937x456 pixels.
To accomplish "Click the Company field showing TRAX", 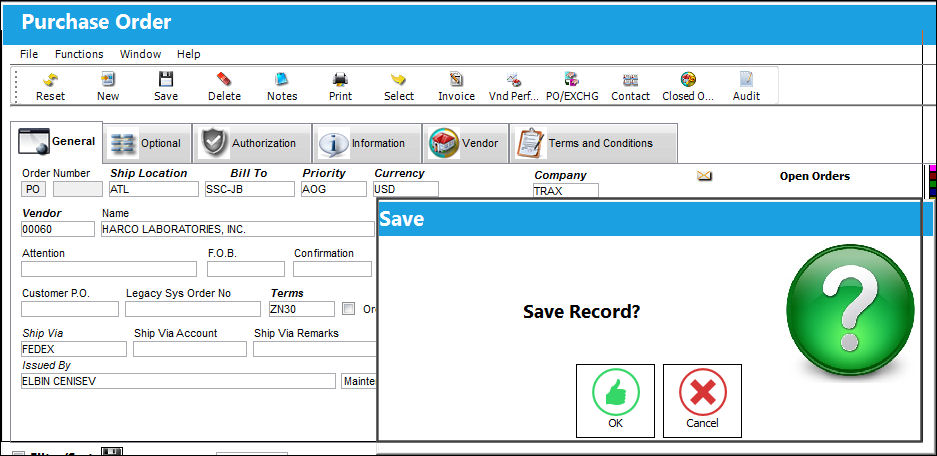I will 565,191.
